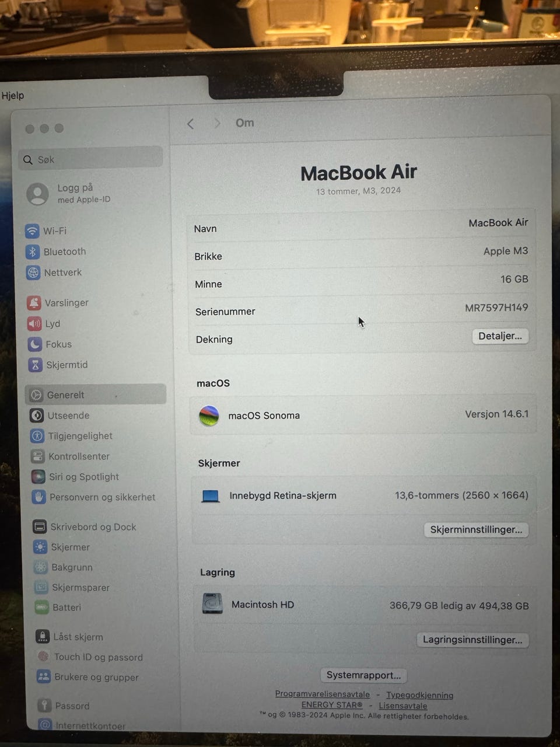Click the 16 GB memory value

[x=514, y=280]
